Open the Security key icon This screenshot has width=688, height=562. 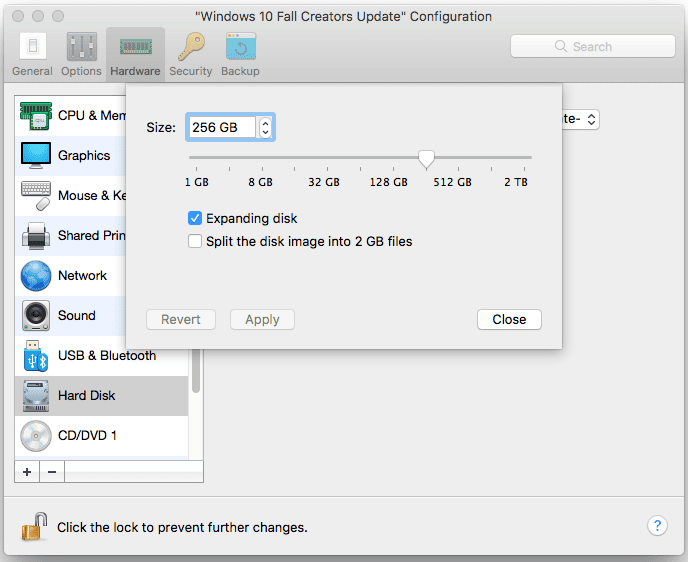(191, 46)
